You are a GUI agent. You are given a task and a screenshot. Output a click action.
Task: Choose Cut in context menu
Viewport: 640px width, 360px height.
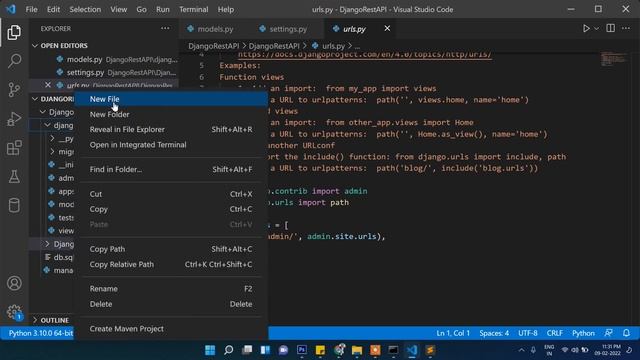(x=171, y=194)
